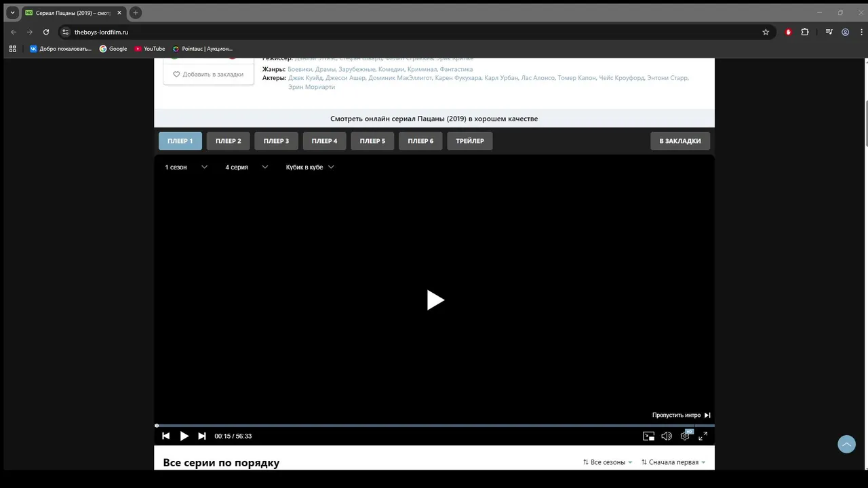Open the apps grid icon in bookmarks bar
Viewport: 868px width, 488px height.
(12, 49)
